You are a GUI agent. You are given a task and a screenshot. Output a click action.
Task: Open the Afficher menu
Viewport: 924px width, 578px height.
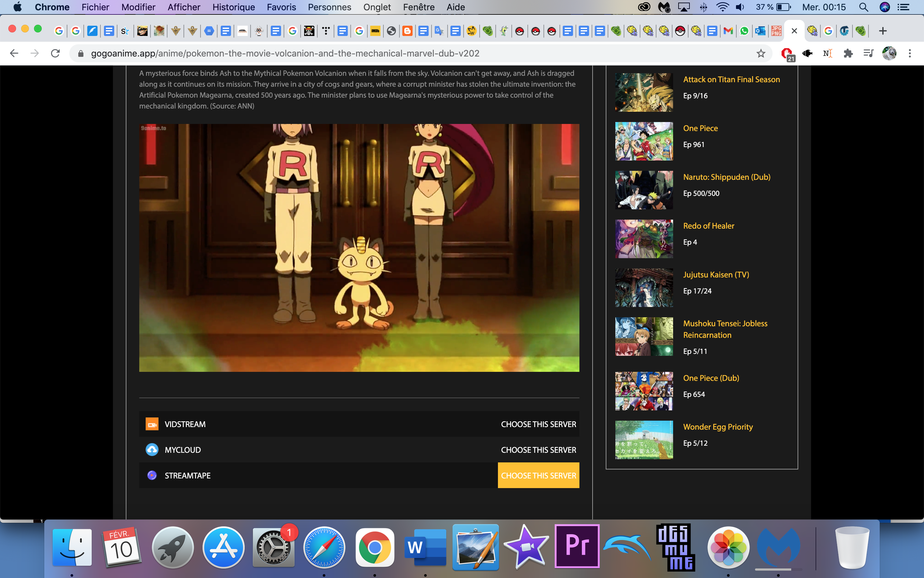[x=184, y=7]
